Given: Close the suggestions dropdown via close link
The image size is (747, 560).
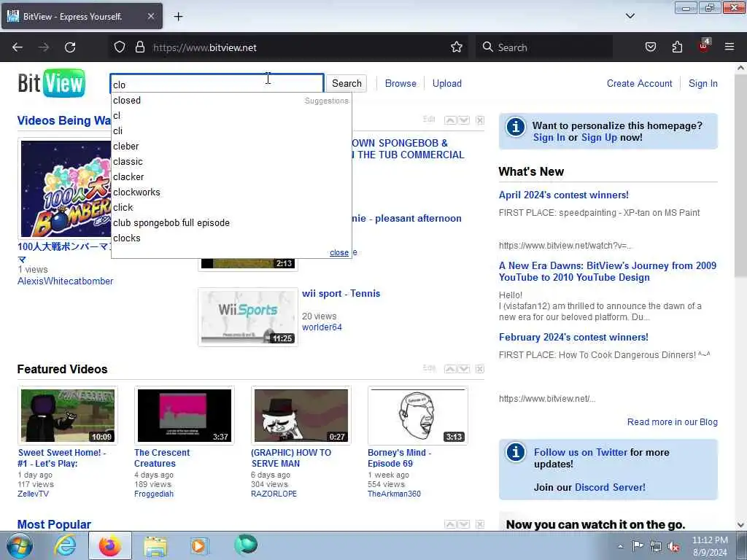Looking at the screenshot, I should [338, 253].
